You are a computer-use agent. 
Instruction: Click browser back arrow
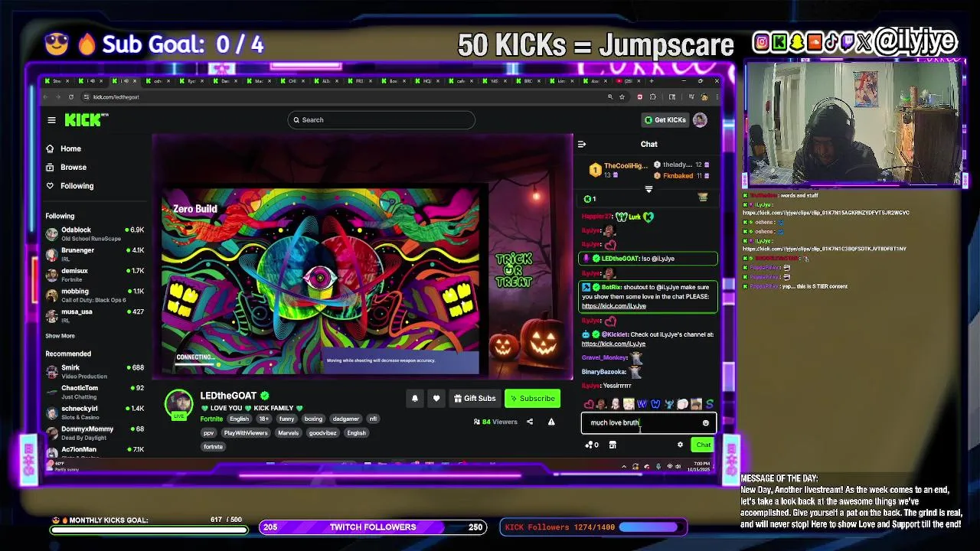[46, 96]
